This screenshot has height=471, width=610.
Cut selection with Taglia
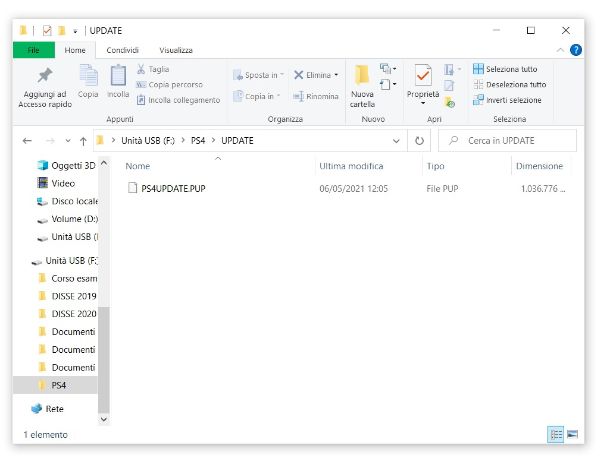(153, 69)
